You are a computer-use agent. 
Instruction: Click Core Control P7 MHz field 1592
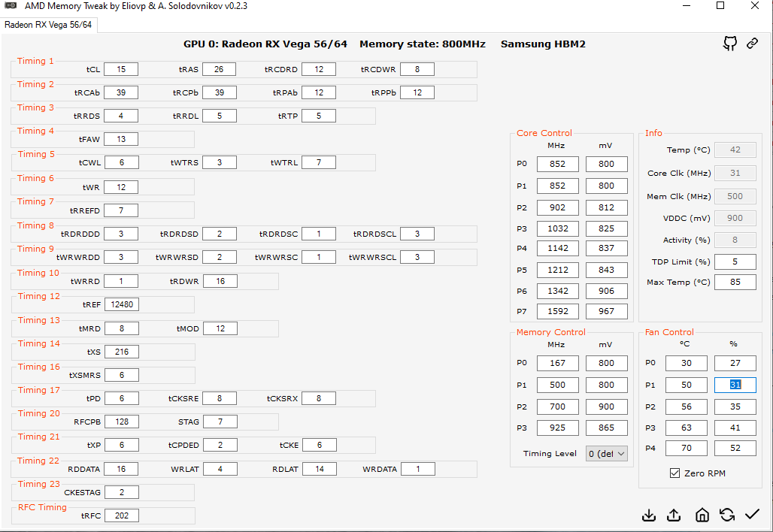(557, 311)
